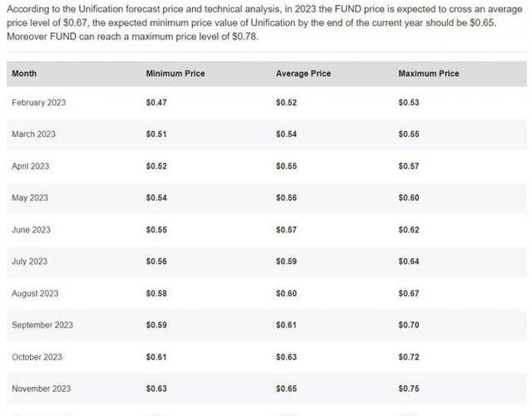Click the November 2023 month cell
The width and height of the screenshot is (532, 416).
41,389
